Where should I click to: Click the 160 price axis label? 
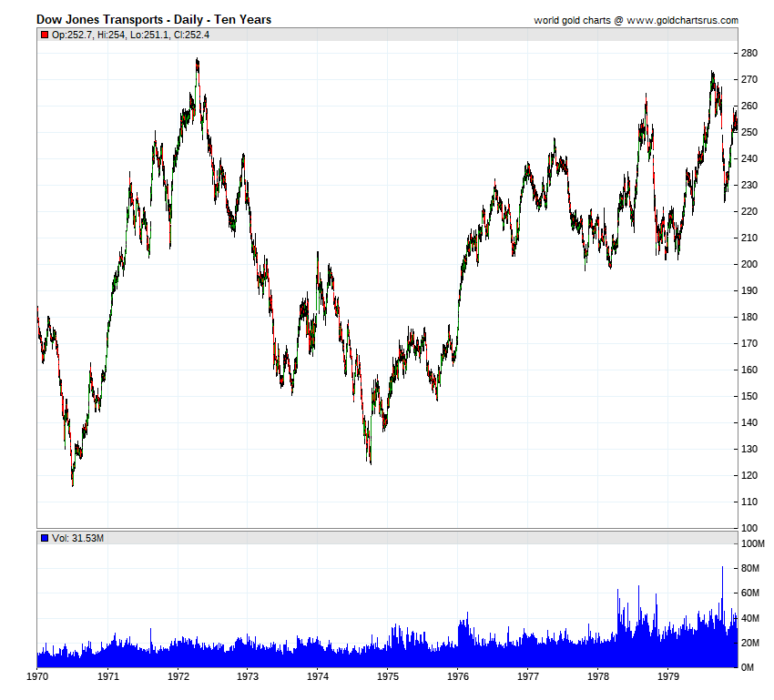(749, 370)
